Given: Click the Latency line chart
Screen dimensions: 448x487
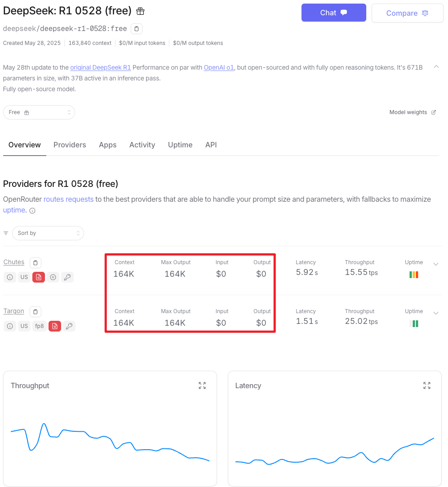Looking at the screenshot, I should tap(335, 452).
